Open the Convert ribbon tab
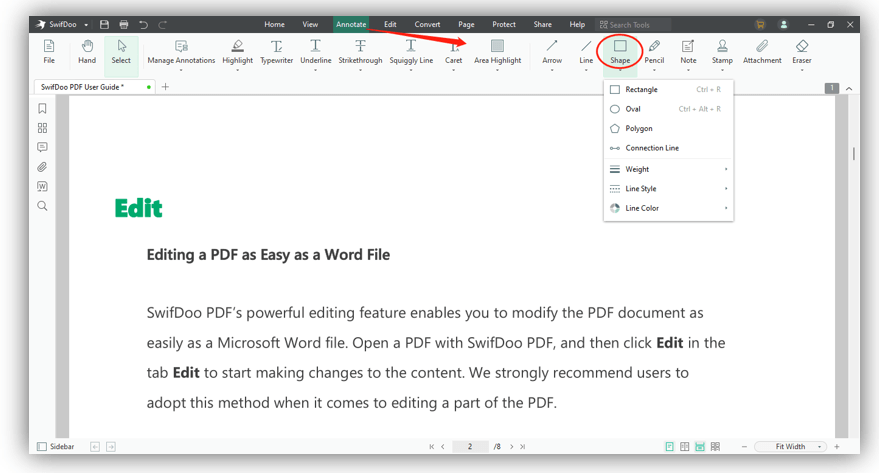879x473 pixels. 427,24
